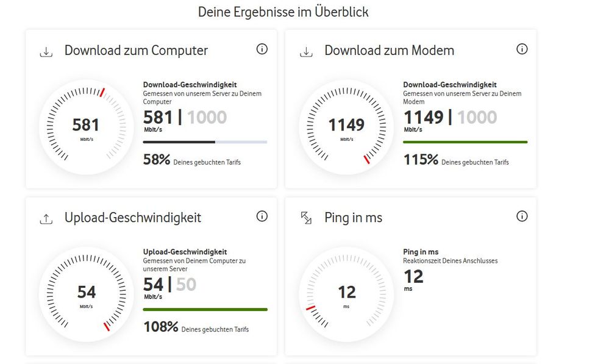Image resolution: width=609 pixels, height=364 pixels.
Task: Click the 54 Mbit/s upload gauge dial
Action: pos(86,293)
